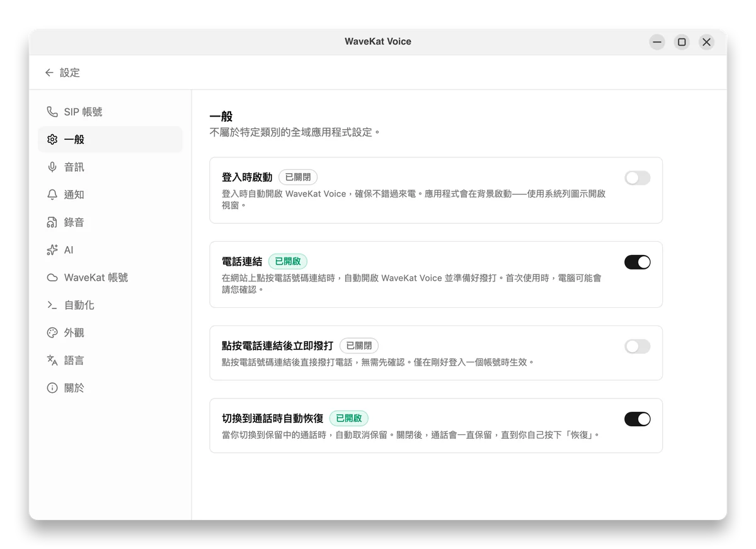Turn on 點按電話連結後立即撥打 toggle
Viewport: 756px width, 549px height.
(x=637, y=347)
